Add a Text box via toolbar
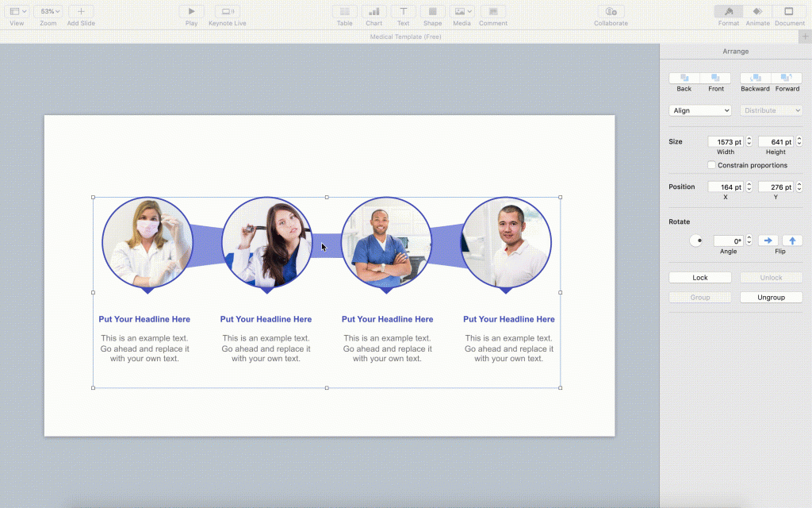Image resolution: width=812 pixels, height=508 pixels. 403,12
